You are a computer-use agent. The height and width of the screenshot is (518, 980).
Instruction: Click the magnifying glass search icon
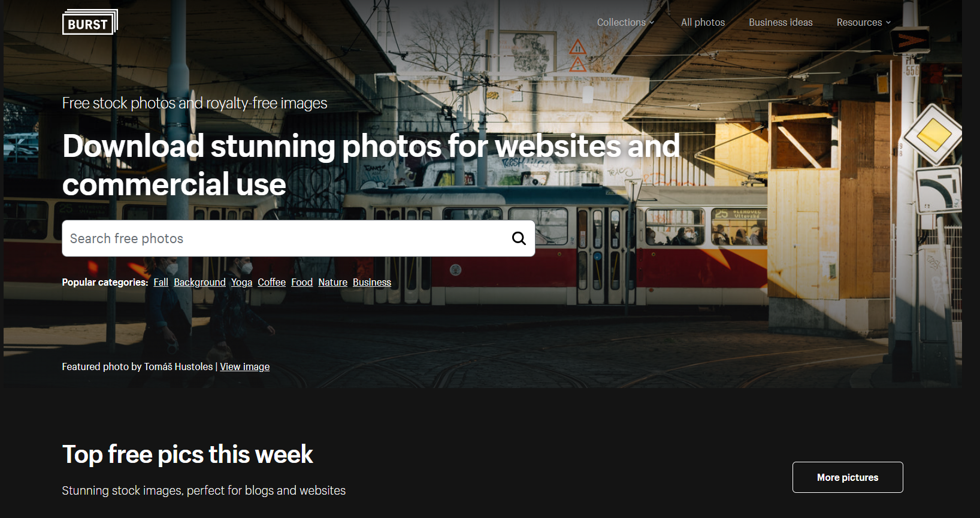click(x=519, y=238)
